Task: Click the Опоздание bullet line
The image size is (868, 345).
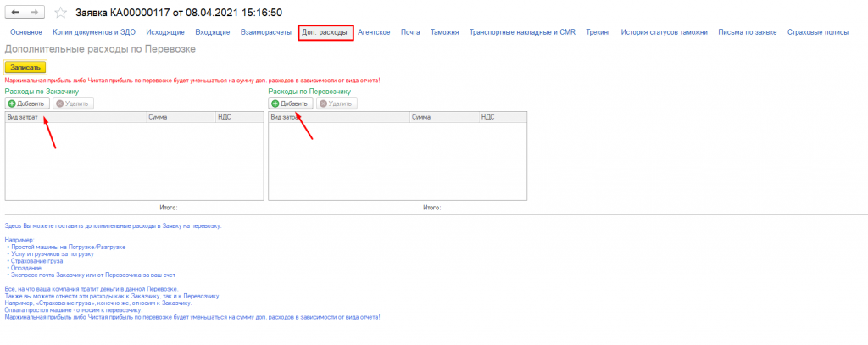Action: [x=25, y=268]
